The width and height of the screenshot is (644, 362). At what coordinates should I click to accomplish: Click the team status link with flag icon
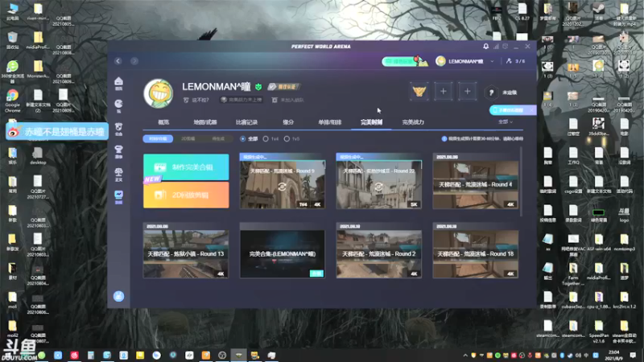click(x=287, y=100)
